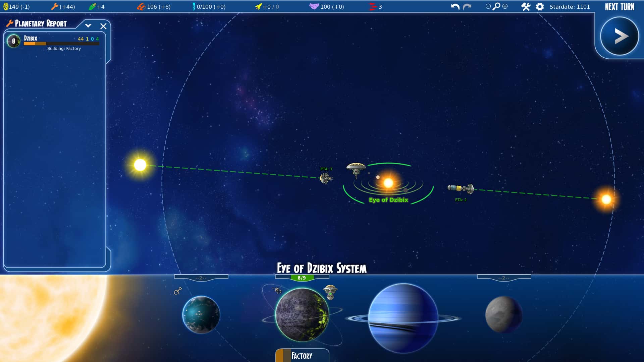Open the metal resource display
The height and width of the screenshot is (362, 644).
(142, 6)
